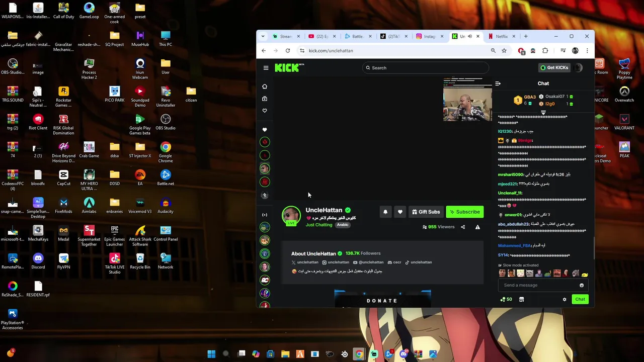Click the first quick emote in chat row
This screenshot has width=644, height=362.
(x=502, y=274)
